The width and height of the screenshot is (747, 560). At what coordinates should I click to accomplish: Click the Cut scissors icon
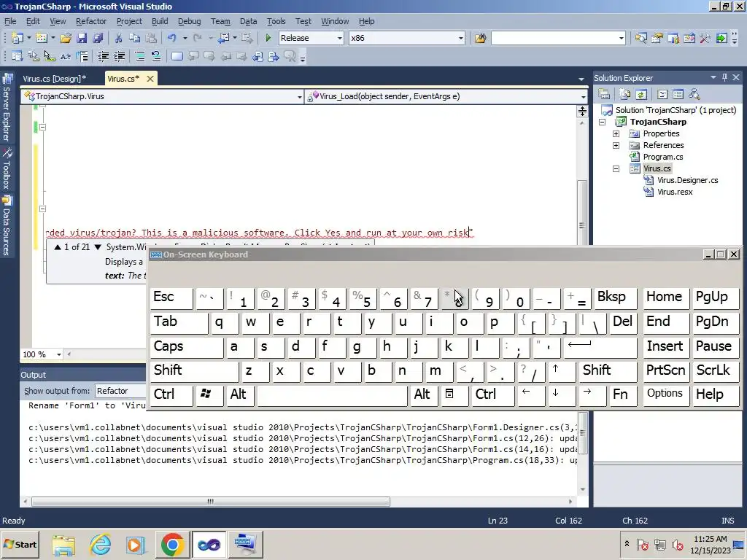[x=119, y=38]
